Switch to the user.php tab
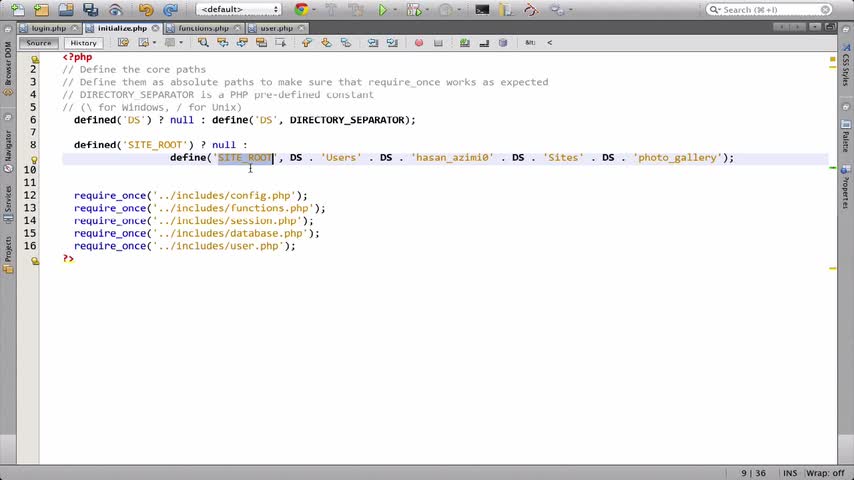 [277, 28]
